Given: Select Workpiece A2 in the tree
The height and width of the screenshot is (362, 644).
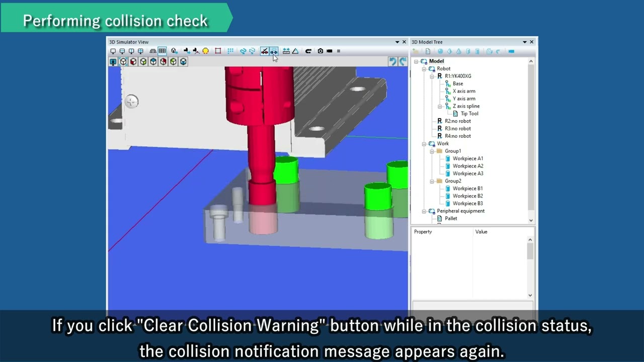Looking at the screenshot, I should [468, 166].
